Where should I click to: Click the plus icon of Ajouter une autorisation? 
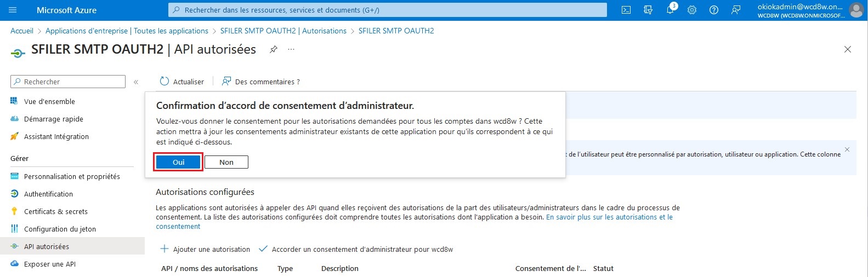(x=164, y=249)
